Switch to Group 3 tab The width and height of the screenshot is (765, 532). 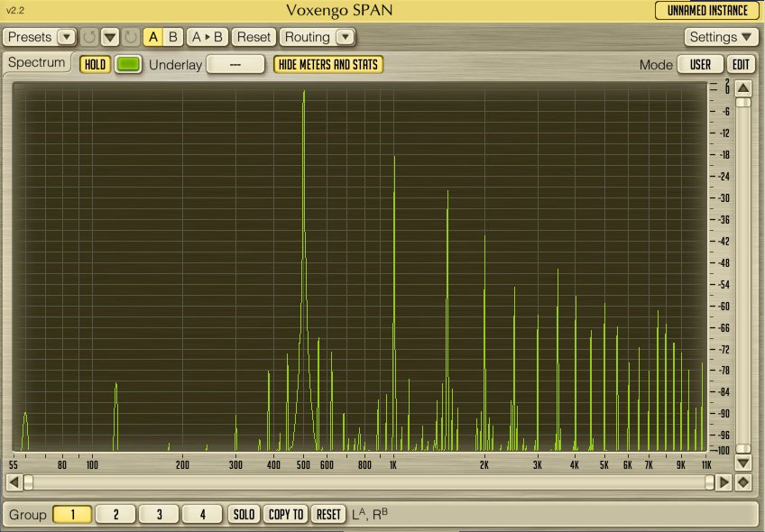(x=159, y=514)
